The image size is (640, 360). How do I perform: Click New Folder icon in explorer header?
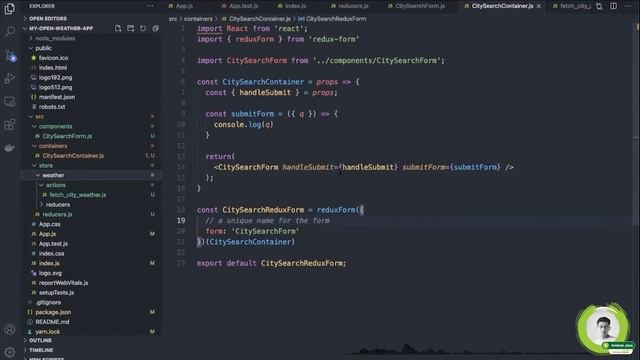coord(131,28)
